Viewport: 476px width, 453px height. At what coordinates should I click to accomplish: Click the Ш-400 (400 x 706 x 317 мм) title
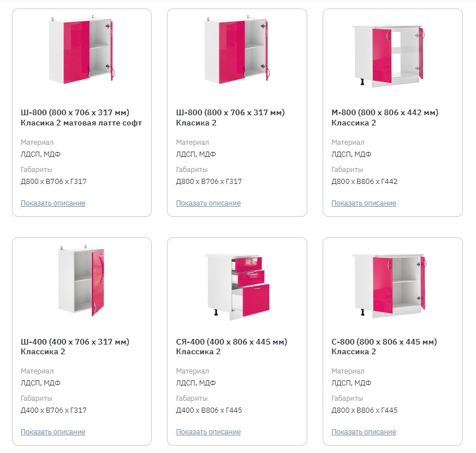click(74, 346)
